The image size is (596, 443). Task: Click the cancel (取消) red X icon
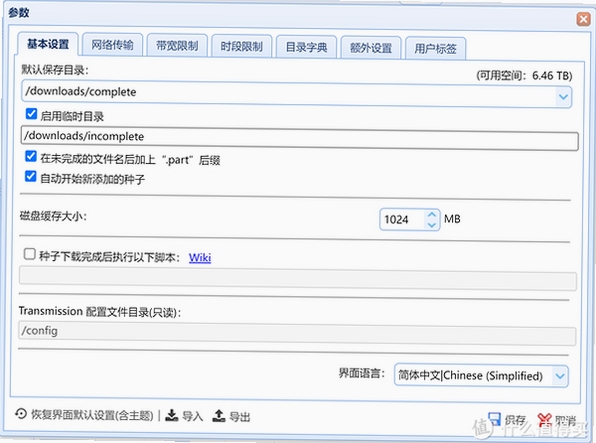(544, 420)
